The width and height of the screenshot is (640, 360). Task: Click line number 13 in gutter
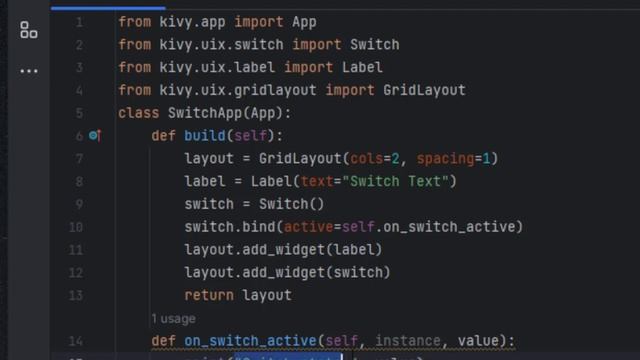76,295
